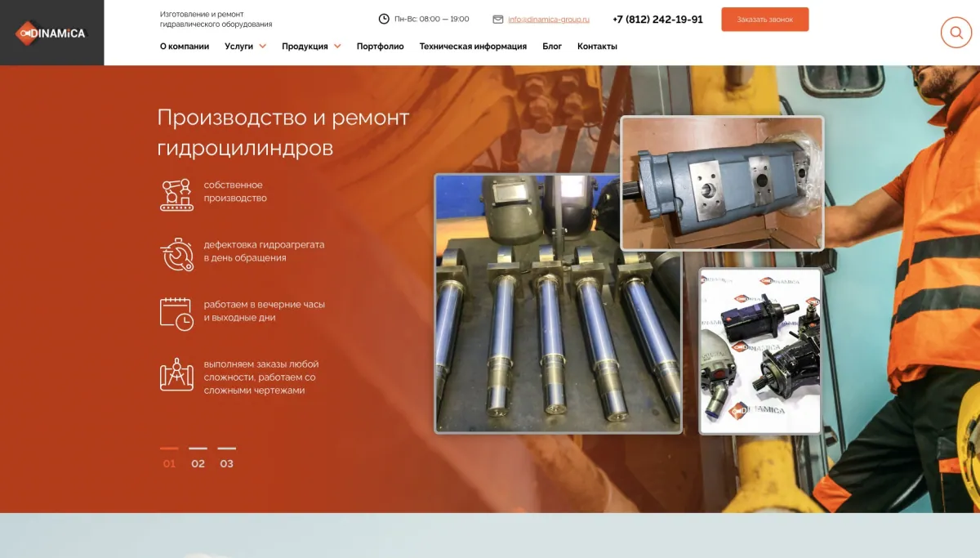Screen dimensions: 980x558
Task: Open the hydraulic motors photo with Dinamica tags
Action: click(760, 351)
